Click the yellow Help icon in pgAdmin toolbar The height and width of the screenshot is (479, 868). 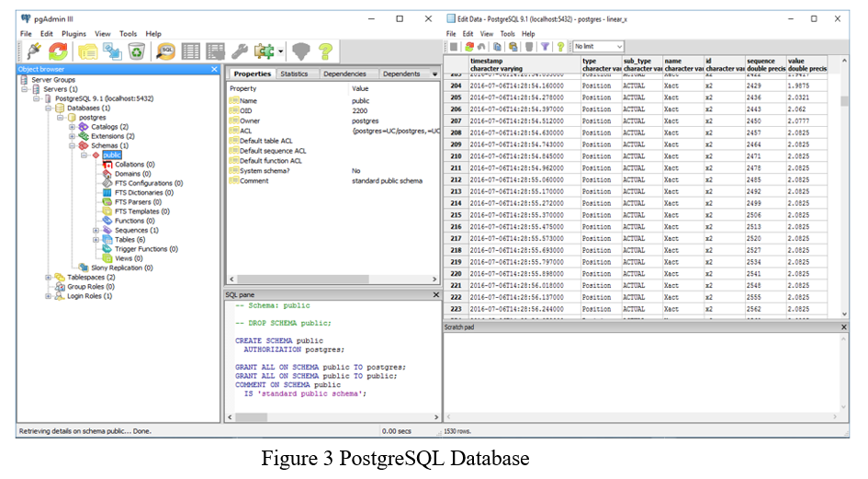point(326,51)
